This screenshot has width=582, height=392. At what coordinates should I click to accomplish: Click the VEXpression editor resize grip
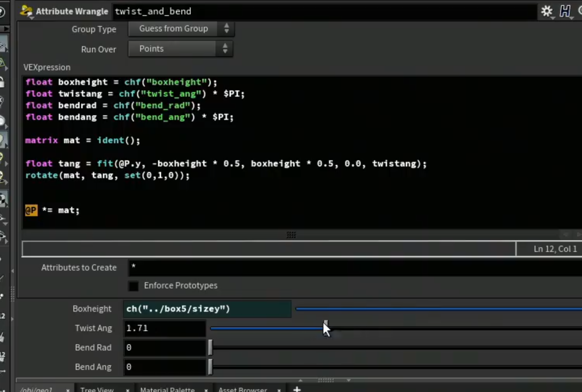(291, 235)
